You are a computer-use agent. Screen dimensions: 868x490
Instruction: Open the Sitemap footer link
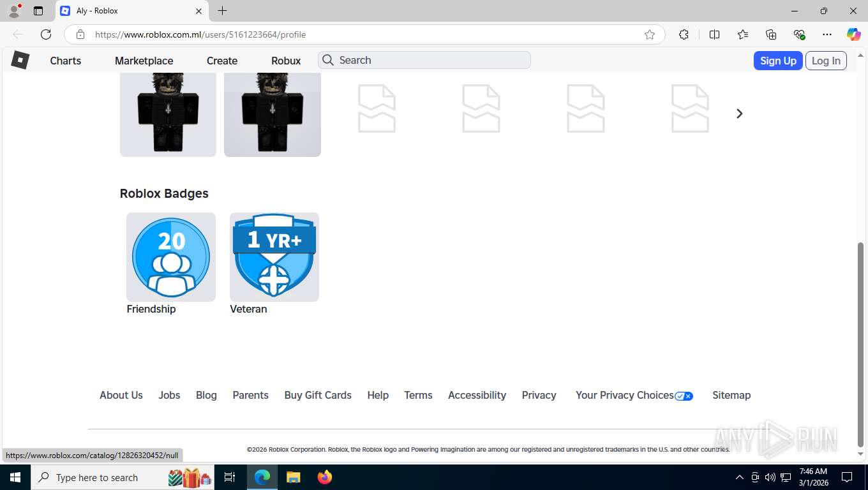tap(731, 395)
